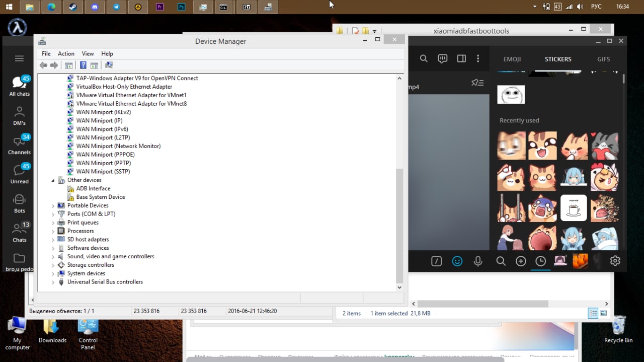Collapse the Other devices category
This screenshot has height=362, width=644.
[53, 180]
